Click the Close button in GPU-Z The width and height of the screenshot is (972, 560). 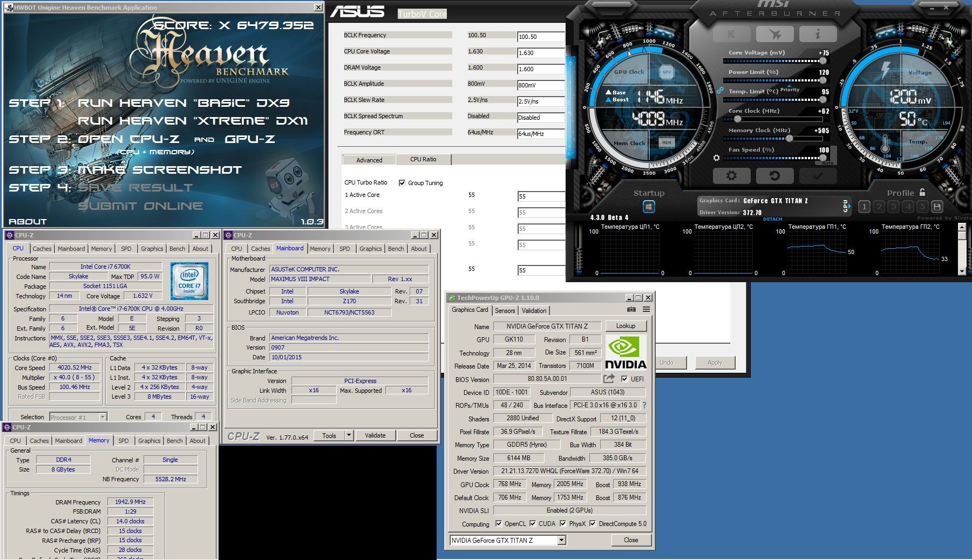pyautogui.click(x=631, y=540)
